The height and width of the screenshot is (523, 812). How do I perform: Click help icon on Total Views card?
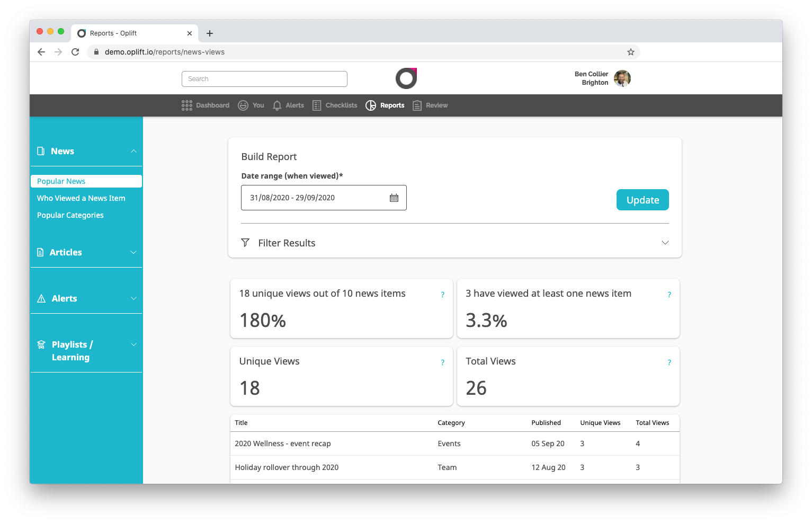pyautogui.click(x=670, y=362)
